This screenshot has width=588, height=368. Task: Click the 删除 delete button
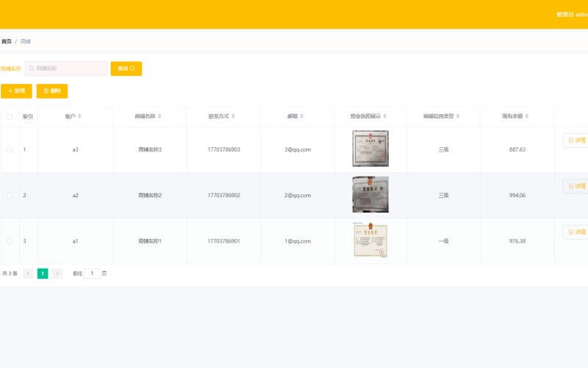tap(52, 91)
